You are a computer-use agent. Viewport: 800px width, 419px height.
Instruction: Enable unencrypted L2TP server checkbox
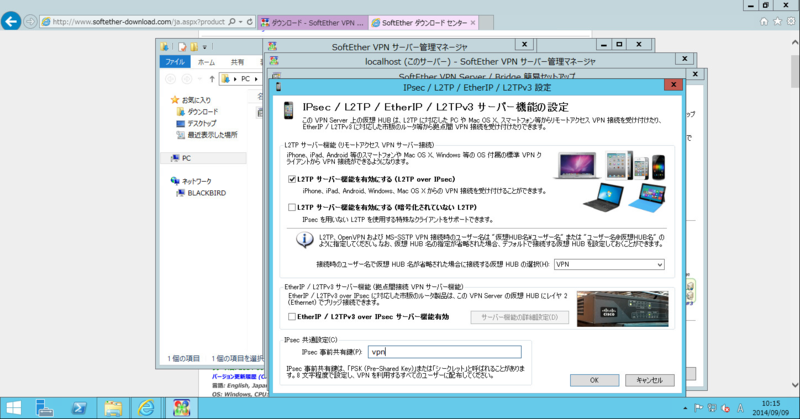tap(292, 207)
